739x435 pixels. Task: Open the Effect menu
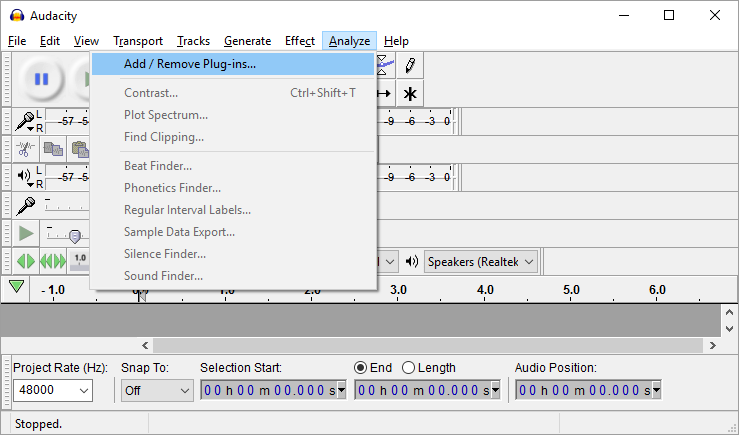[300, 41]
